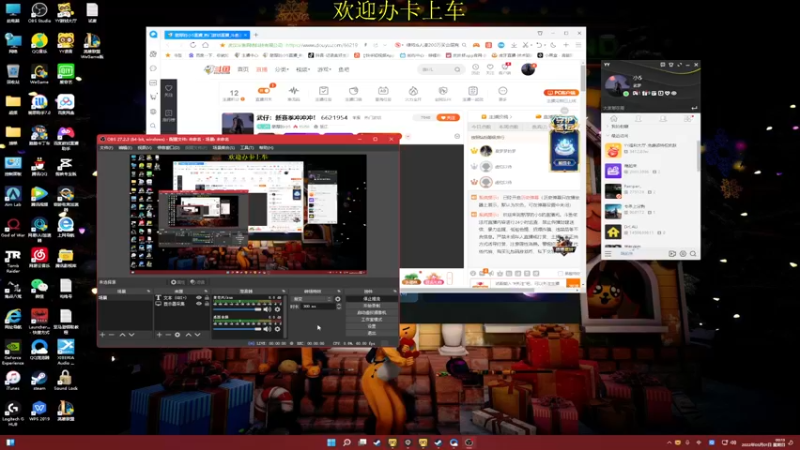
Task: Toggle the orange switch in Douyu streamer toolbar
Action: 264,90
